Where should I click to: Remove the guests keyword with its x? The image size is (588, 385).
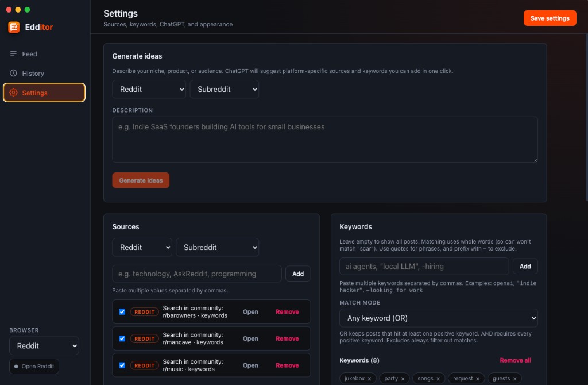515,379
